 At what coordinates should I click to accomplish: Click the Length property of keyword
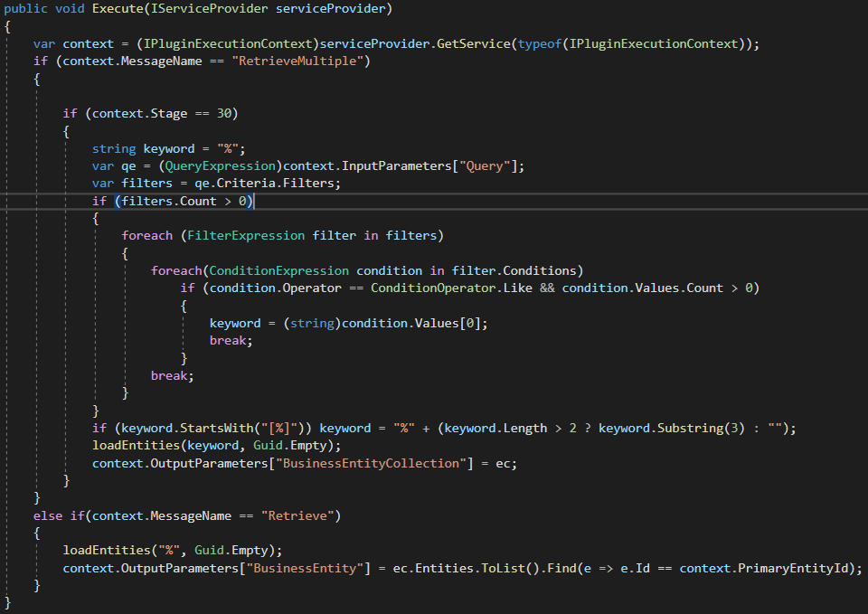(x=524, y=428)
